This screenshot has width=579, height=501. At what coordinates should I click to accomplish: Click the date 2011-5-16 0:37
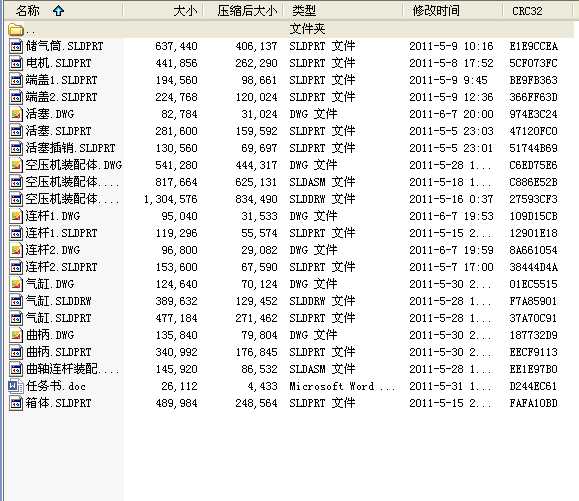pyautogui.click(x=451, y=199)
